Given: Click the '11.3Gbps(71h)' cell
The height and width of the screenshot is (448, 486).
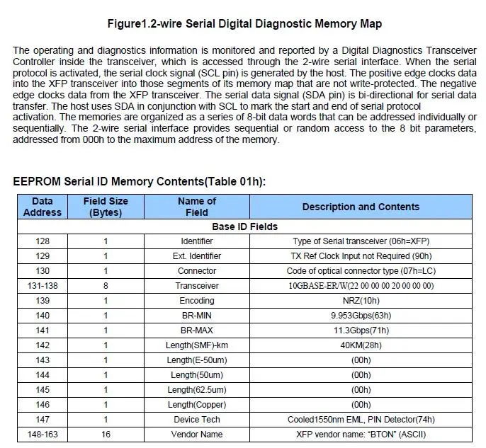Looking at the screenshot, I should pos(361,331).
